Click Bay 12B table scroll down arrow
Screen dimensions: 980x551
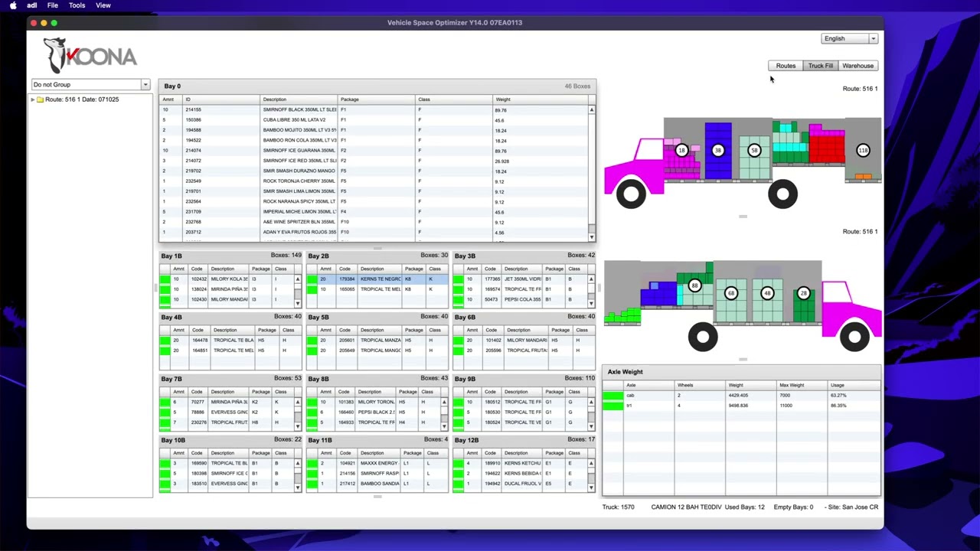[591, 487]
